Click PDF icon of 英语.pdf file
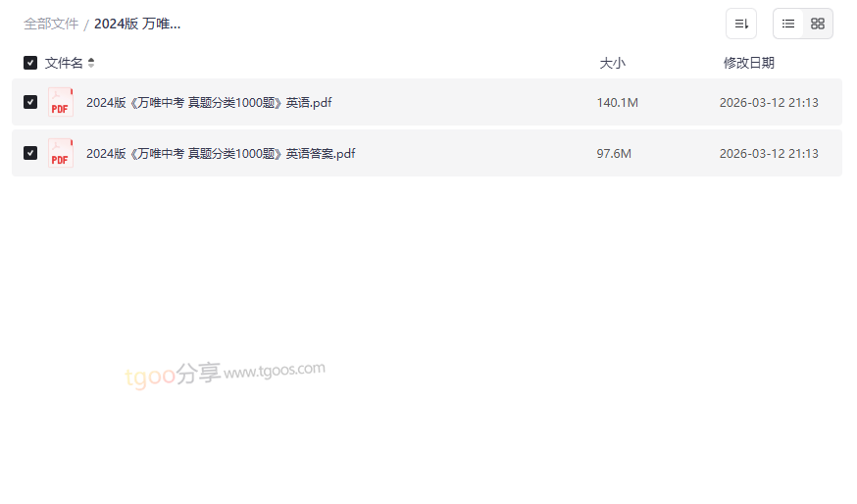857x504 pixels. [x=61, y=102]
